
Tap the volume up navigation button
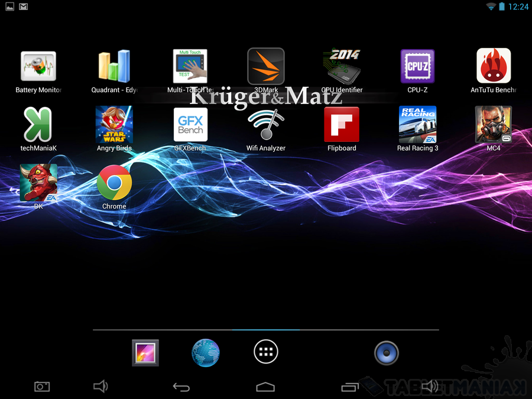coord(430,387)
